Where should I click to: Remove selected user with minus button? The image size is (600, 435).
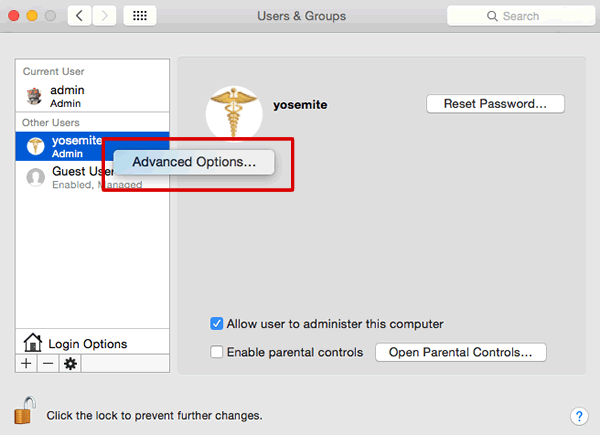[48, 363]
